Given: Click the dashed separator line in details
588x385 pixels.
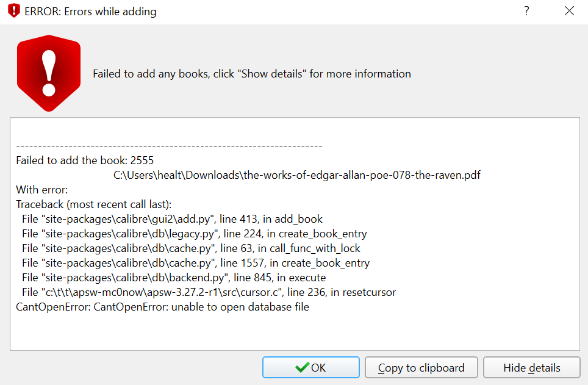Looking at the screenshot, I should pyautogui.click(x=169, y=146).
